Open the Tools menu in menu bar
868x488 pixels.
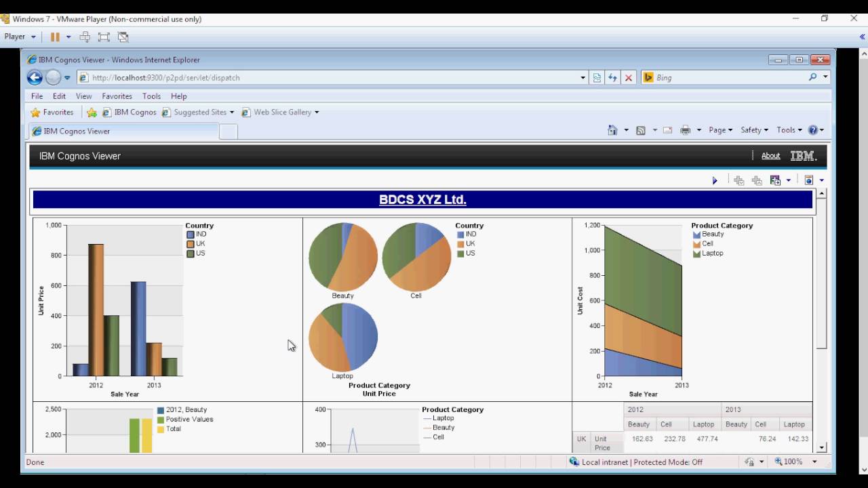point(151,96)
